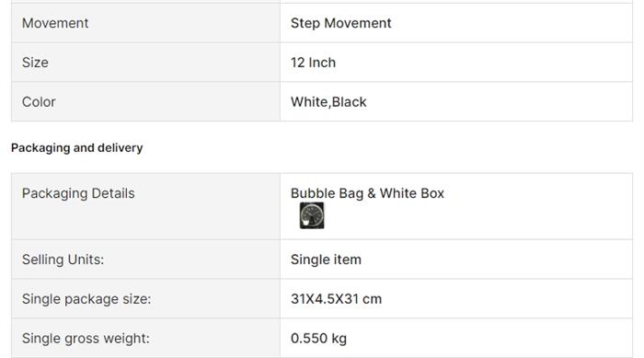Click the Movement label cell
This screenshot has width=644, height=358.
coord(145,23)
